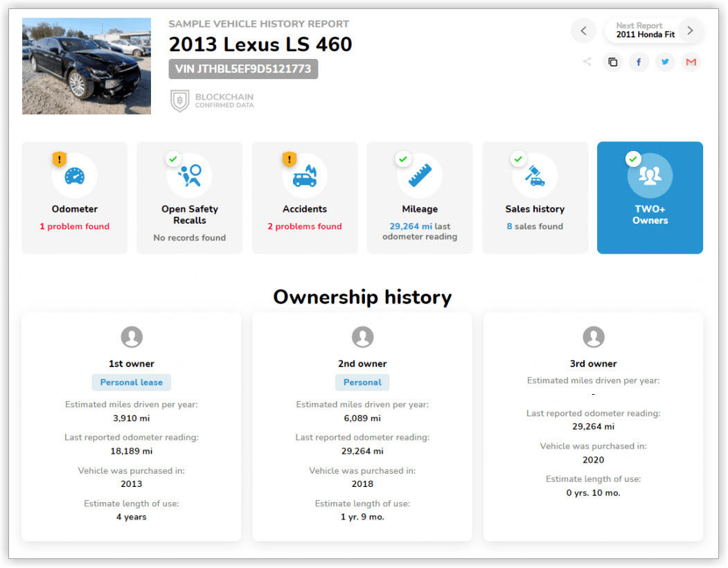Click the Open Safety Recalls icon

(190, 176)
